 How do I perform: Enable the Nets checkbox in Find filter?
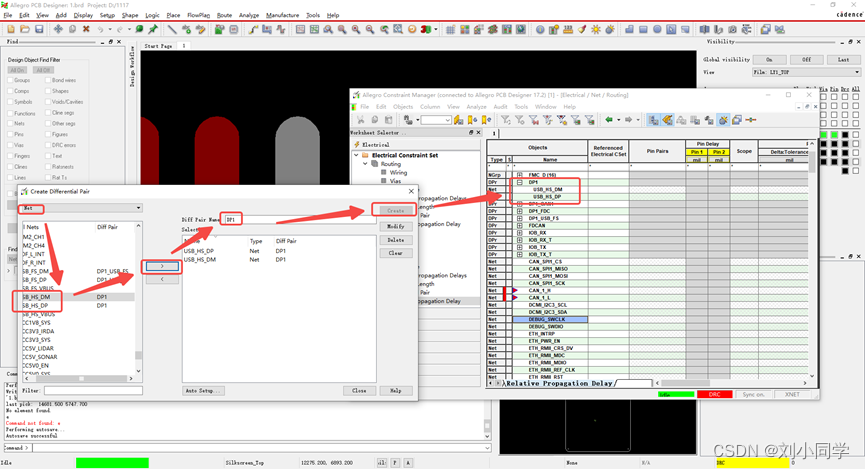click(11, 123)
